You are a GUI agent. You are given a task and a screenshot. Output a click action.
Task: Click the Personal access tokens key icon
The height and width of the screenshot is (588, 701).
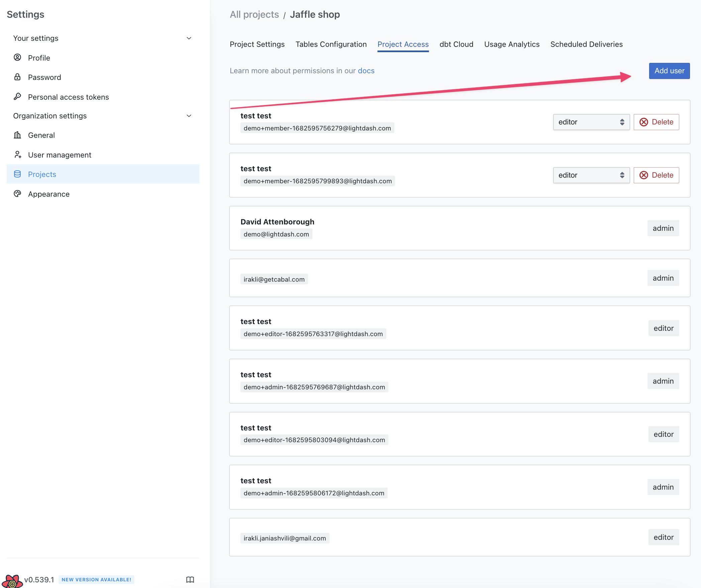click(18, 97)
